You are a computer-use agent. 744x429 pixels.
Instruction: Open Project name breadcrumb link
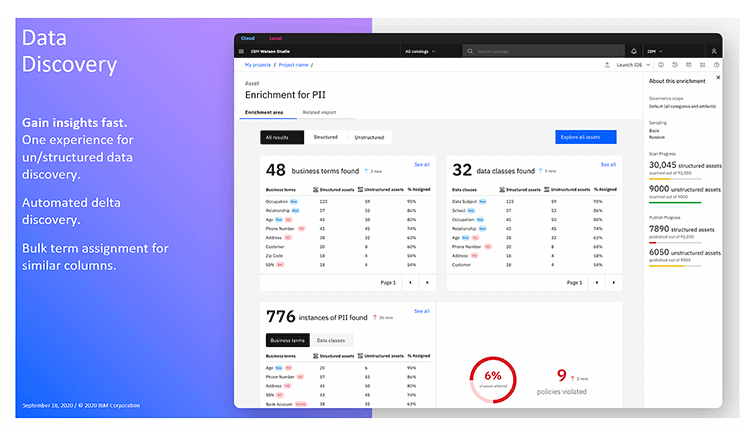click(x=293, y=65)
